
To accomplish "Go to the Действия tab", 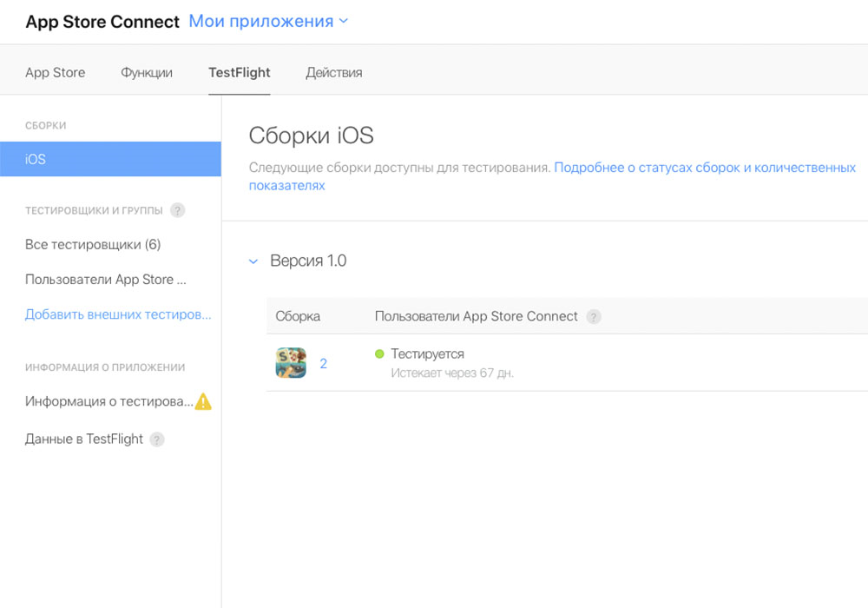I will click(x=334, y=73).
